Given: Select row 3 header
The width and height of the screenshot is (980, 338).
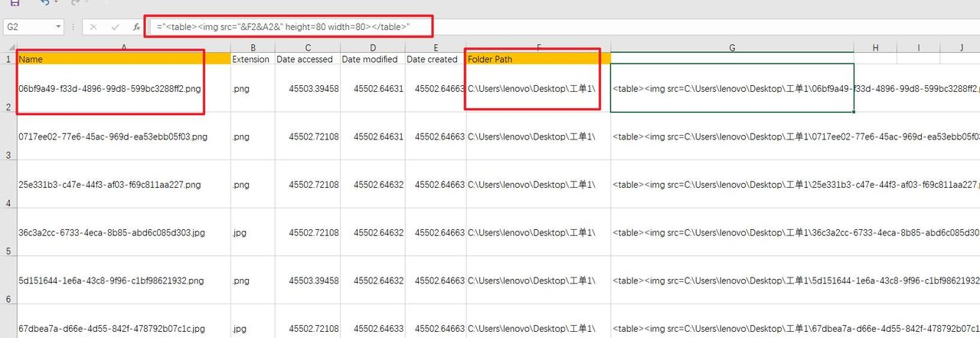Looking at the screenshot, I should pos(8,136).
